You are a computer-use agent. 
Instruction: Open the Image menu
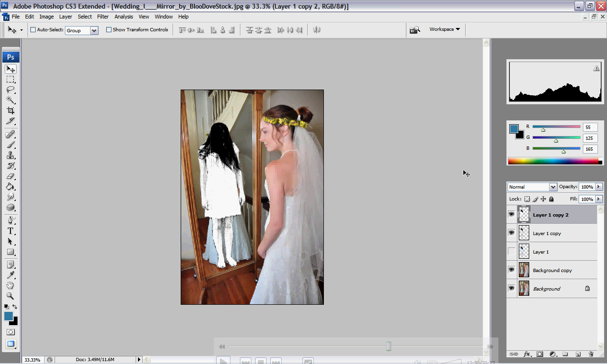46,17
